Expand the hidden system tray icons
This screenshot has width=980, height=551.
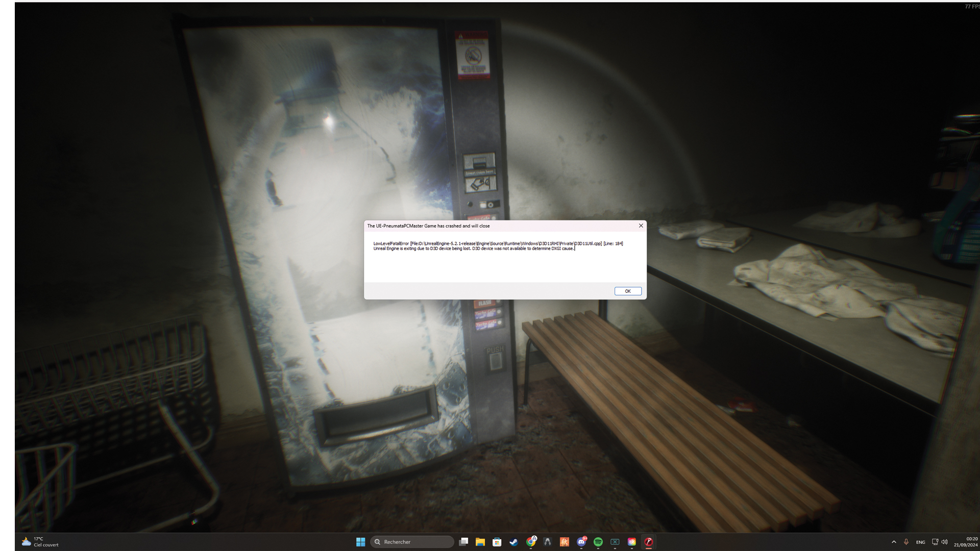[894, 542]
